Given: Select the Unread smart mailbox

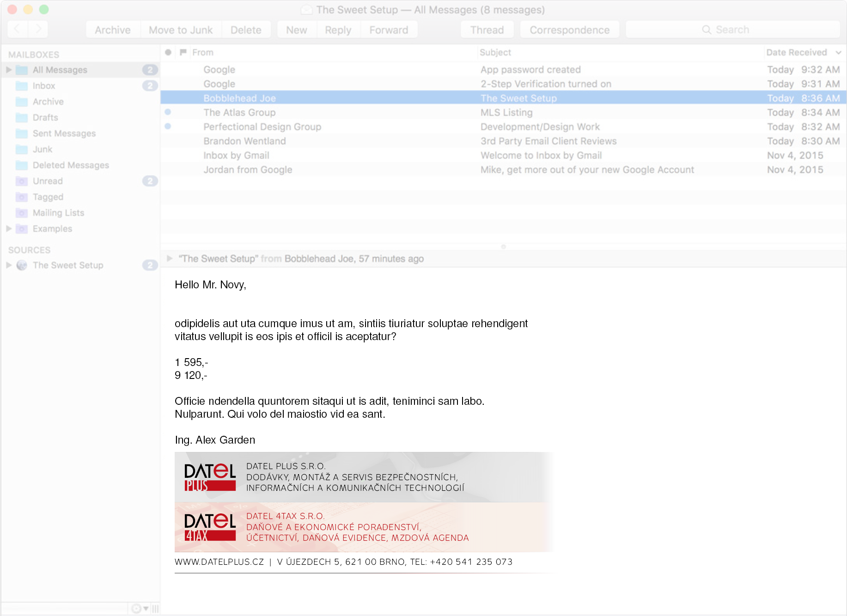Looking at the screenshot, I should [x=80, y=181].
